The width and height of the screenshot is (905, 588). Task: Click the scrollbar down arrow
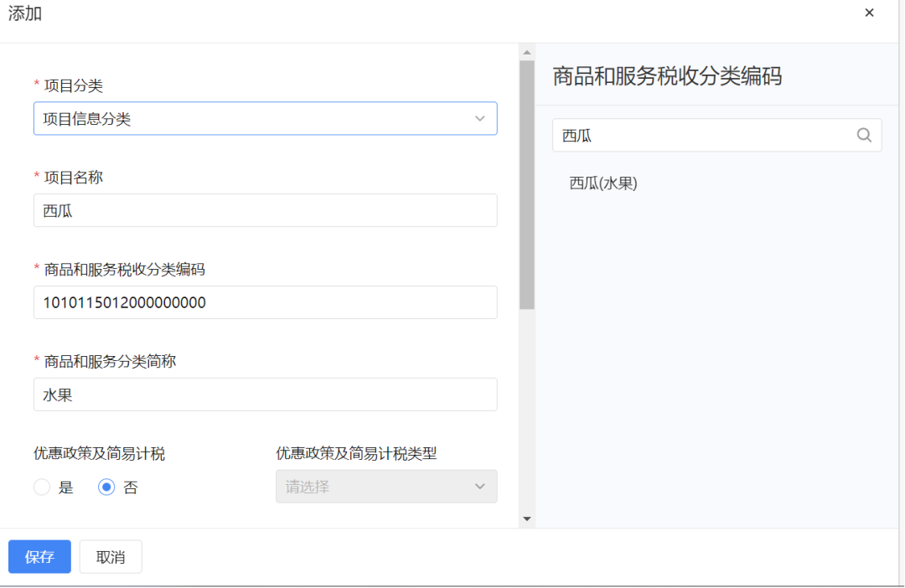(527, 518)
